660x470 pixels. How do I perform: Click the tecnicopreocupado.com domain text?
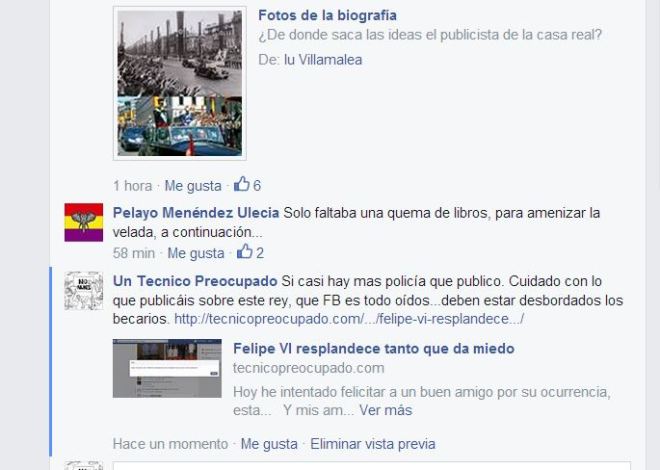(309, 368)
